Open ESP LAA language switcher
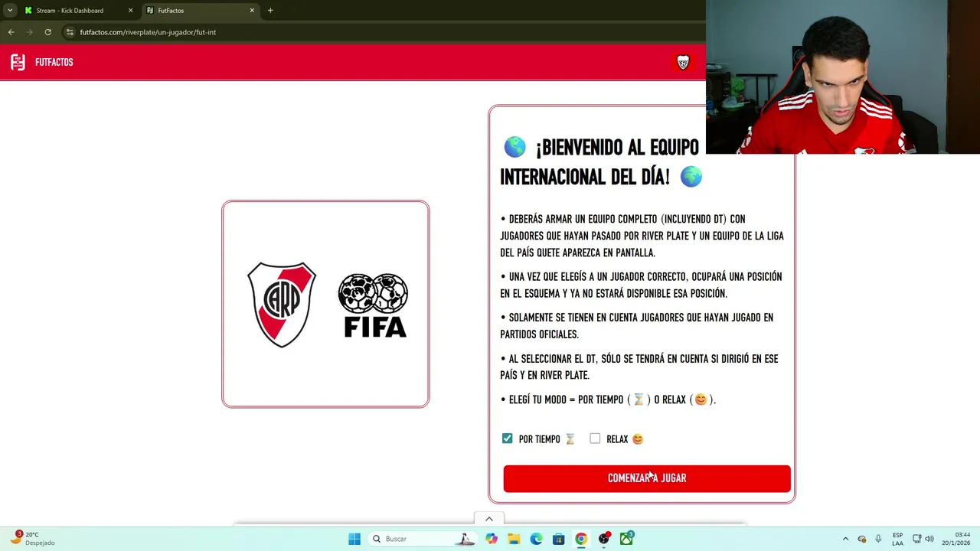Viewport: 980px width, 551px height. pyautogui.click(x=897, y=539)
